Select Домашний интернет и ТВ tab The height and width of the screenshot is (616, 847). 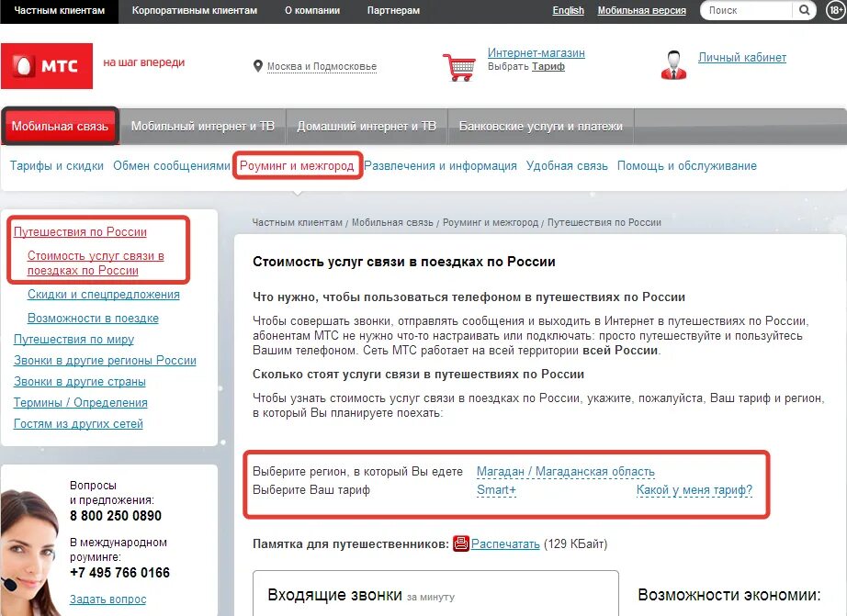point(367,127)
